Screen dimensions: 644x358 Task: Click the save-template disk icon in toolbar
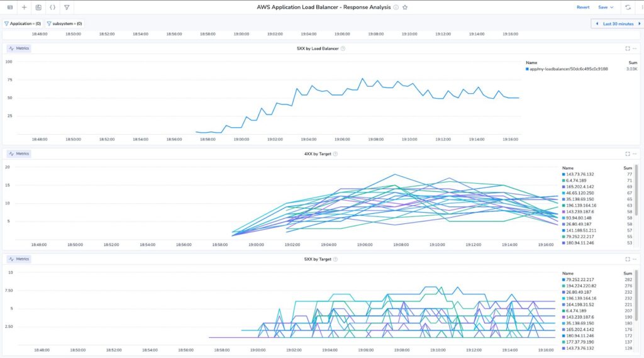38,8
